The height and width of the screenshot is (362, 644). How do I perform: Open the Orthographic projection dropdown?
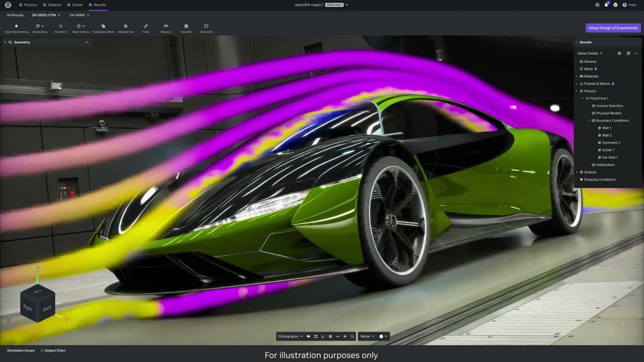(x=291, y=336)
